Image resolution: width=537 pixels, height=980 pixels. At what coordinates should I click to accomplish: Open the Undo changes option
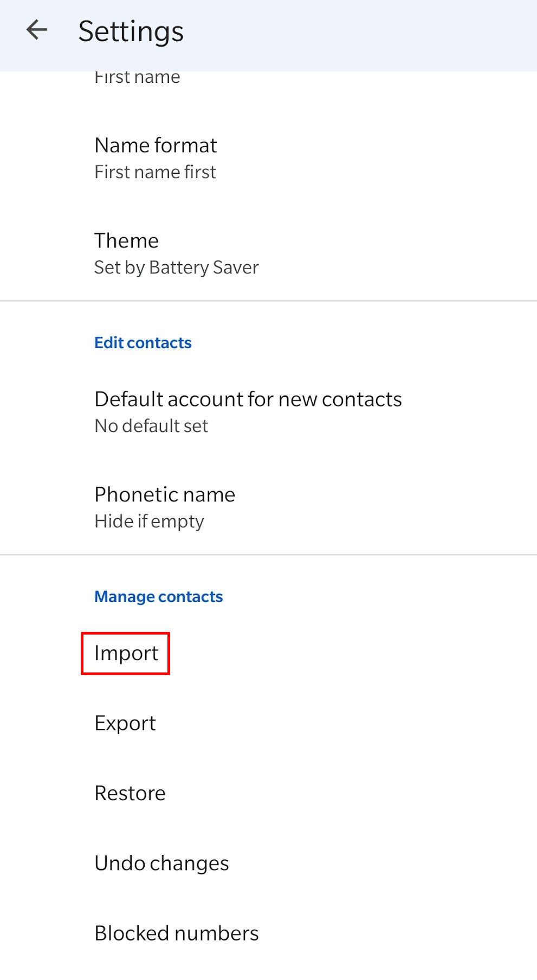click(x=161, y=863)
